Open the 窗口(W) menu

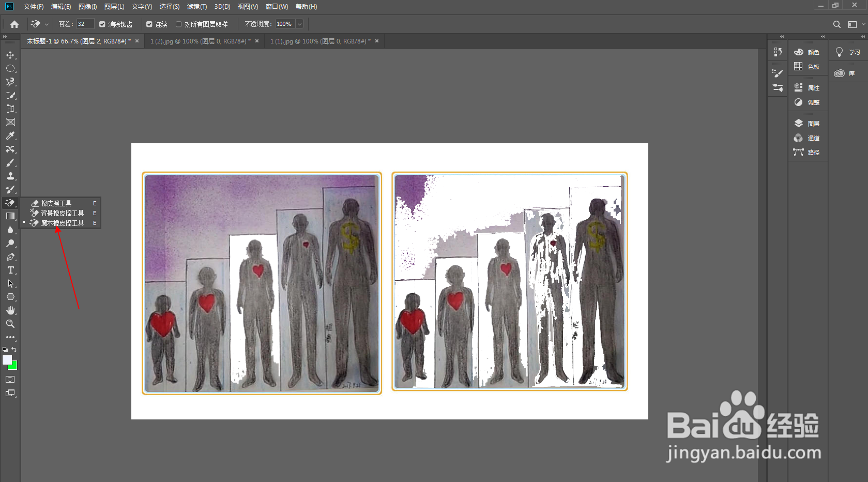click(277, 7)
